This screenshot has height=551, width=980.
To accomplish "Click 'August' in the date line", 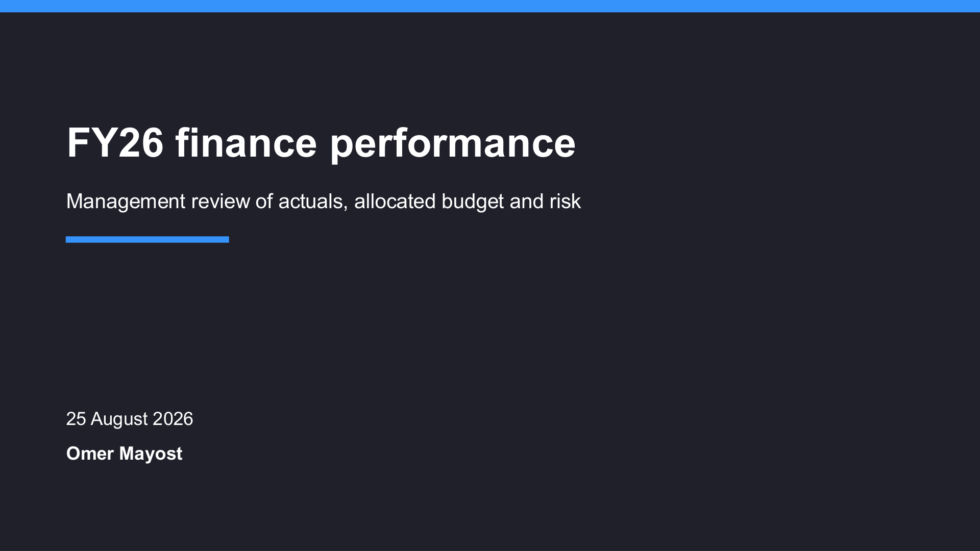I will pyautogui.click(x=119, y=419).
